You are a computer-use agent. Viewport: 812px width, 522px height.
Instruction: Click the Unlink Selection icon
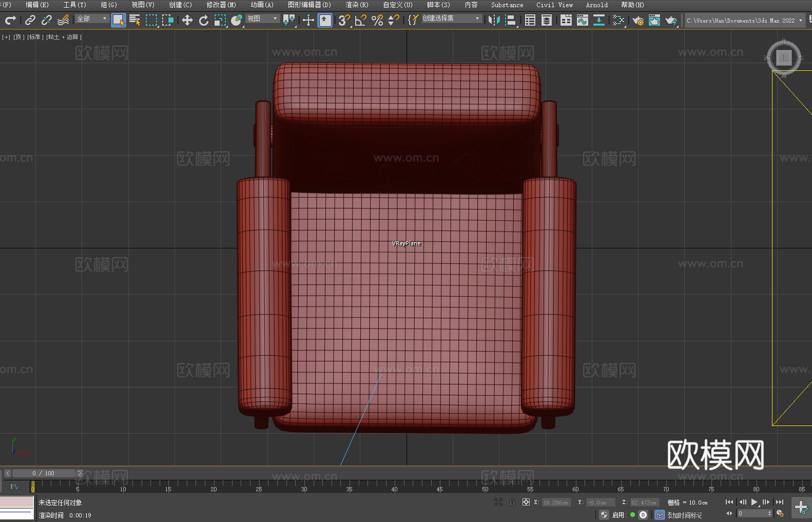(47, 20)
